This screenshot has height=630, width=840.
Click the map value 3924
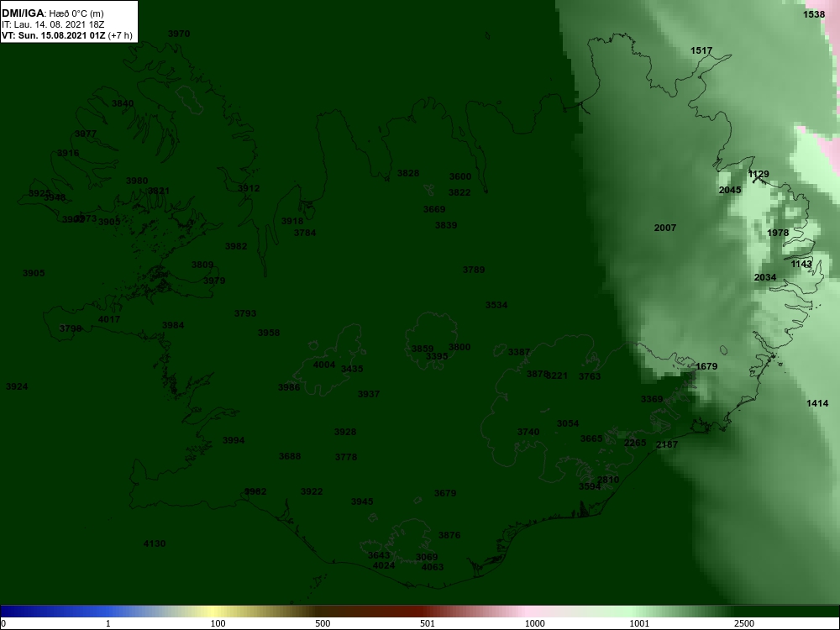point(17,386)
